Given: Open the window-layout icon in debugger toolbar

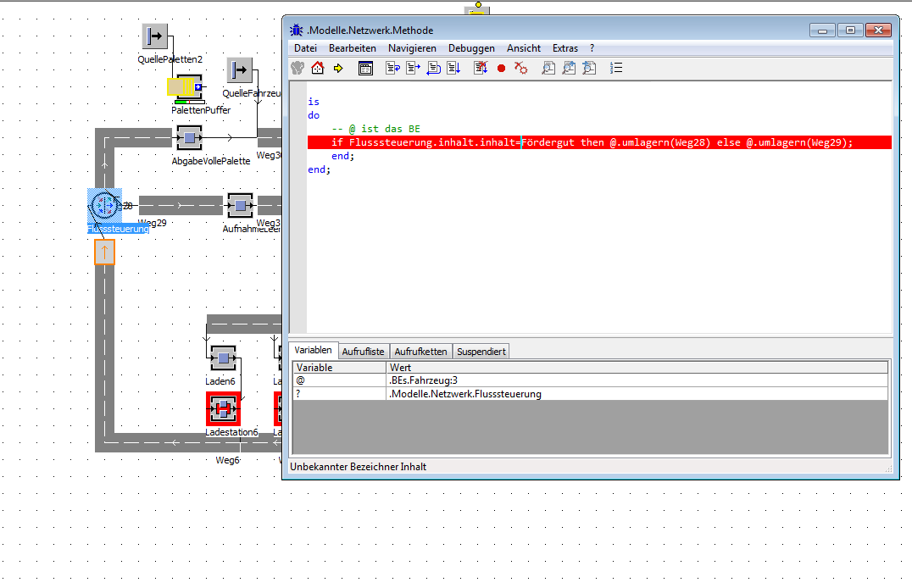Looking at the screenshot, I should 365,68.
